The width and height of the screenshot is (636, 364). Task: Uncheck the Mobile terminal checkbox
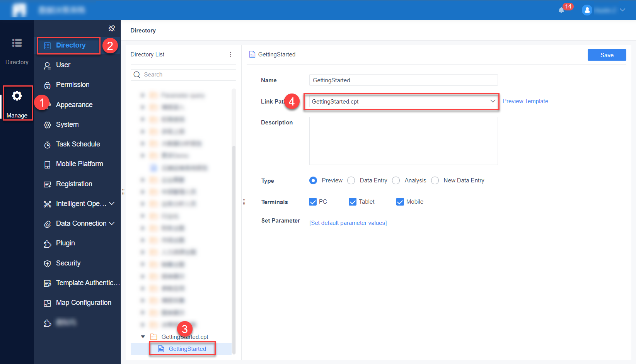[400, 201]
